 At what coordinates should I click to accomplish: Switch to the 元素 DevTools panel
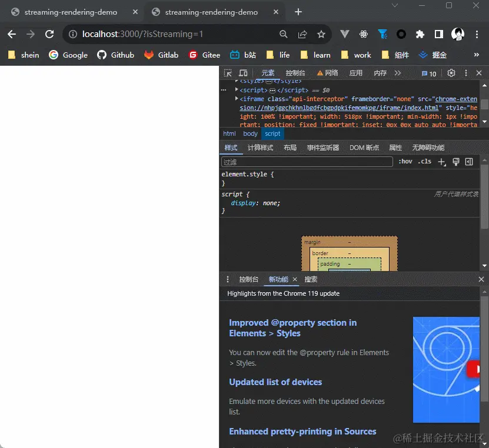(x=268, y=73)
